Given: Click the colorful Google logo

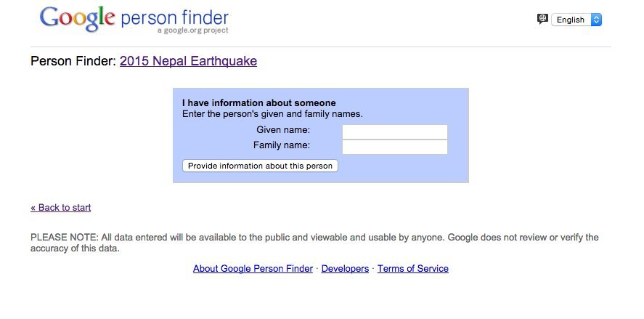Looking at the screenshot, I should click(x=77, y=18).
